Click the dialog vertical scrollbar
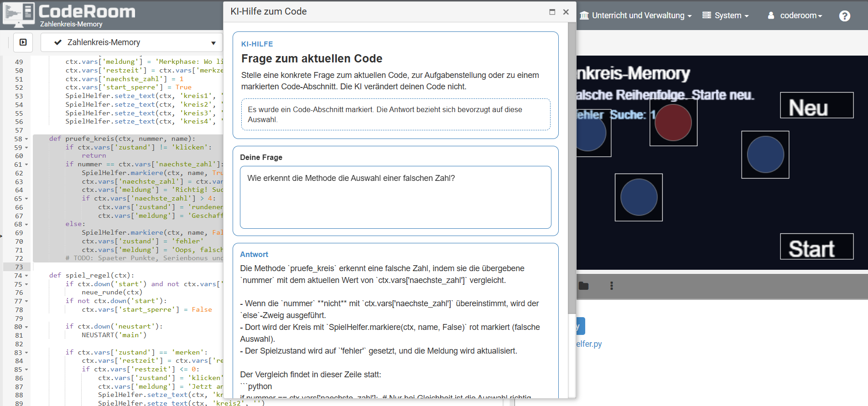 [x=572, y=168]
